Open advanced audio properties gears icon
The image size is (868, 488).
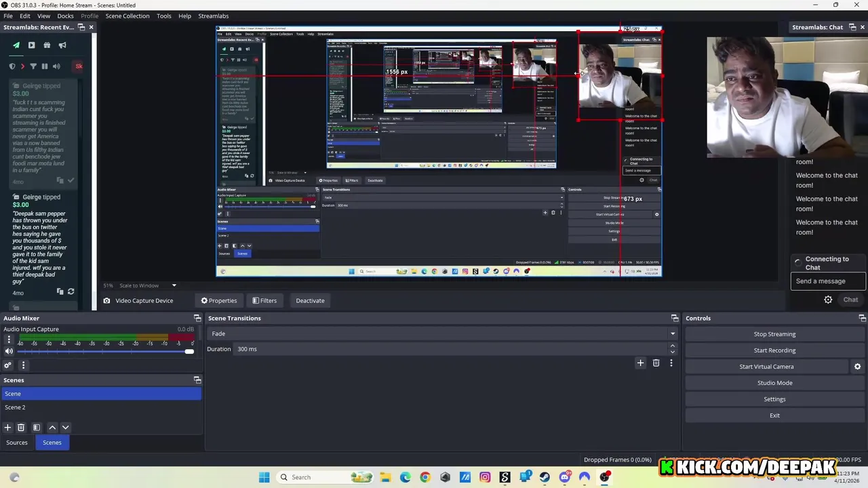coord(7,365)
